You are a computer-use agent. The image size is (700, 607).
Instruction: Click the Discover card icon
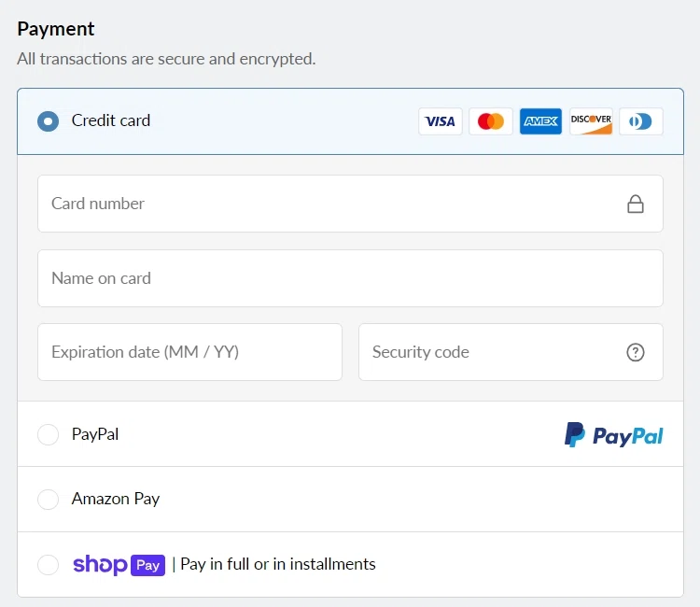coord(591,121)
